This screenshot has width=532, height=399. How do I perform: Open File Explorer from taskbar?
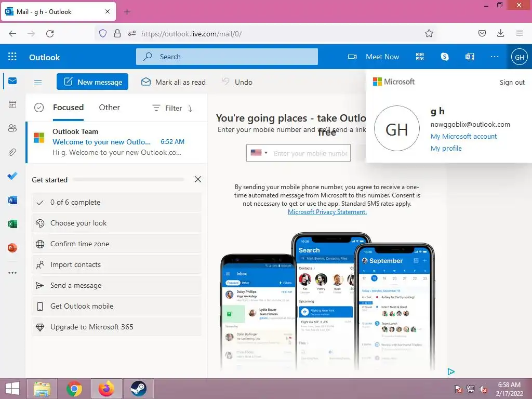pos(43,389)
